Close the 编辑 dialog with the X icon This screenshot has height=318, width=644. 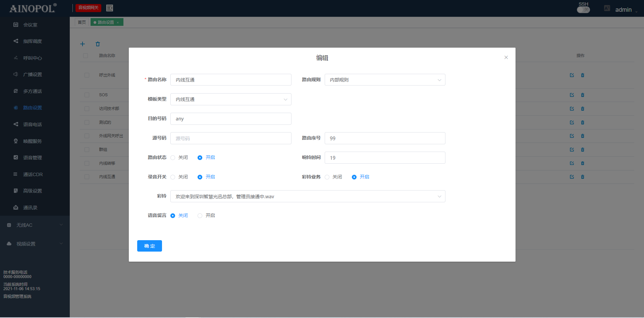(x=506, y=57)
